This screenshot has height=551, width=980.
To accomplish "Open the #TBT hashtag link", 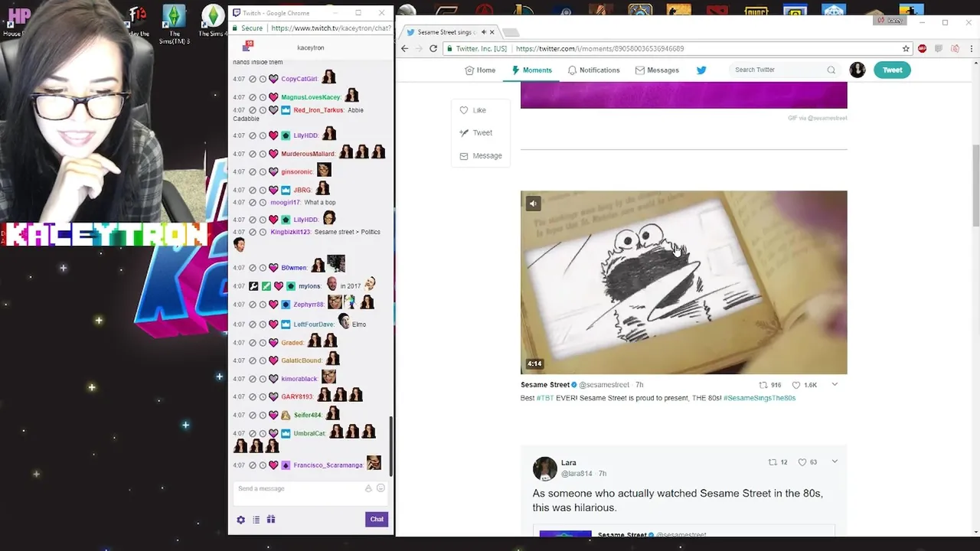I will [544, 398].
